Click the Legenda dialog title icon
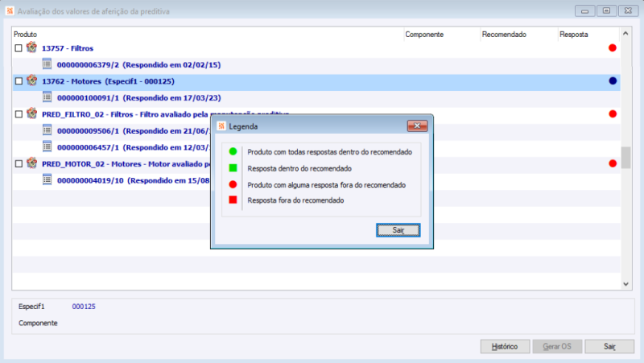This screenshot has width=644, height=363. (x=221, y=126)
